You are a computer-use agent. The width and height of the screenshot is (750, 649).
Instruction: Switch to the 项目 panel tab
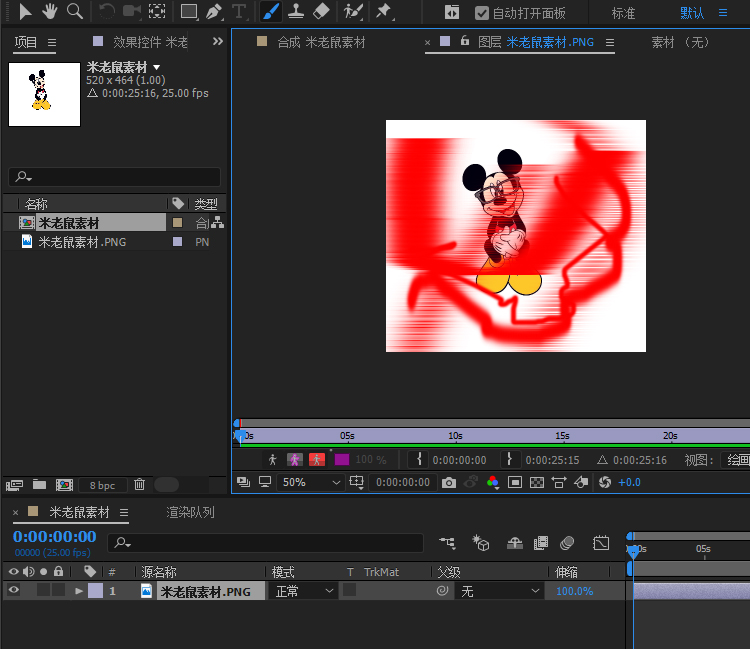[x=26, y=42]
